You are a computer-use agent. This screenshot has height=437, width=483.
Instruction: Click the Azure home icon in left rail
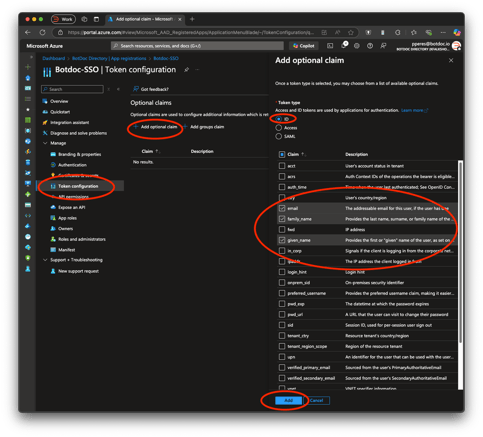coord(28,78)
